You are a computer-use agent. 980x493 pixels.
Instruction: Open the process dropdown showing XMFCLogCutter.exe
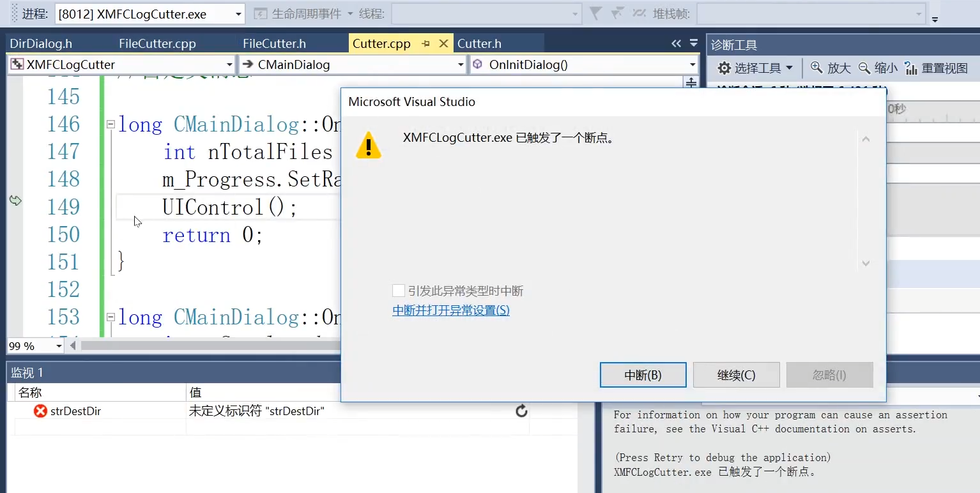click(x=149, y=14)
